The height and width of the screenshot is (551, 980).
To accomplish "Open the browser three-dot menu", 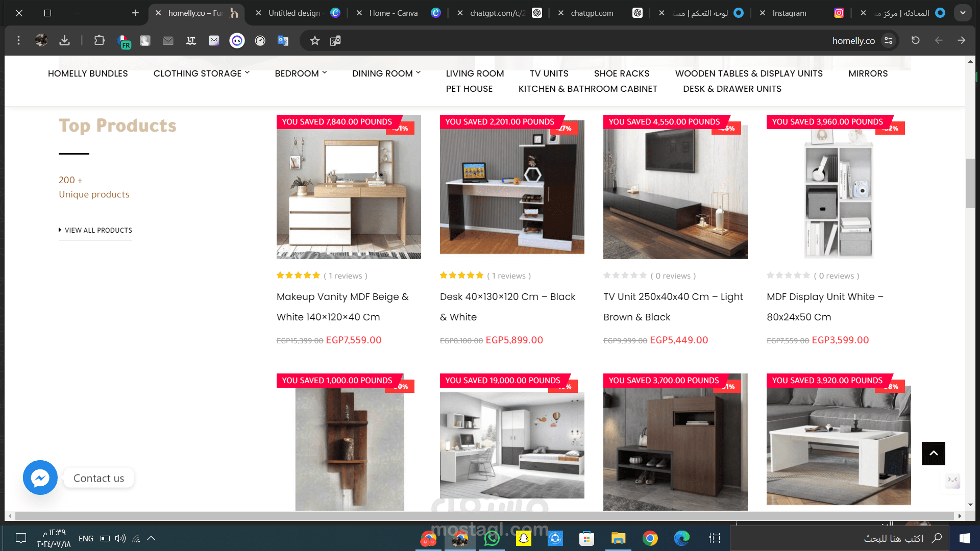I will coord(19,40).
